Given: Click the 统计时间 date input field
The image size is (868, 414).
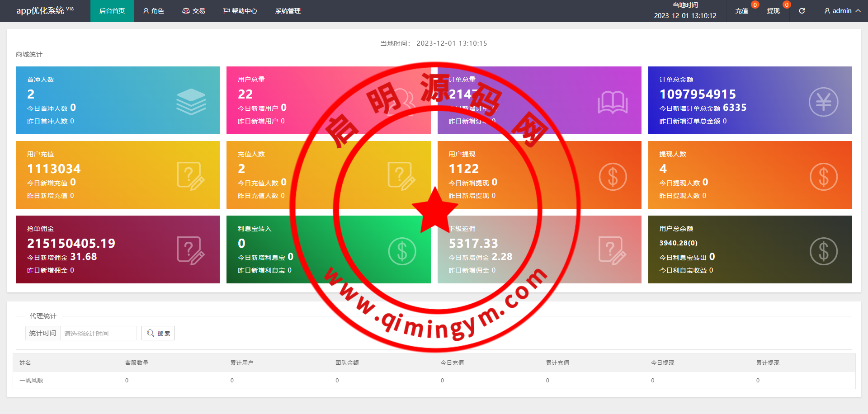Looking at the screenshot, I should pyautogui.click(x=98, y=333).
